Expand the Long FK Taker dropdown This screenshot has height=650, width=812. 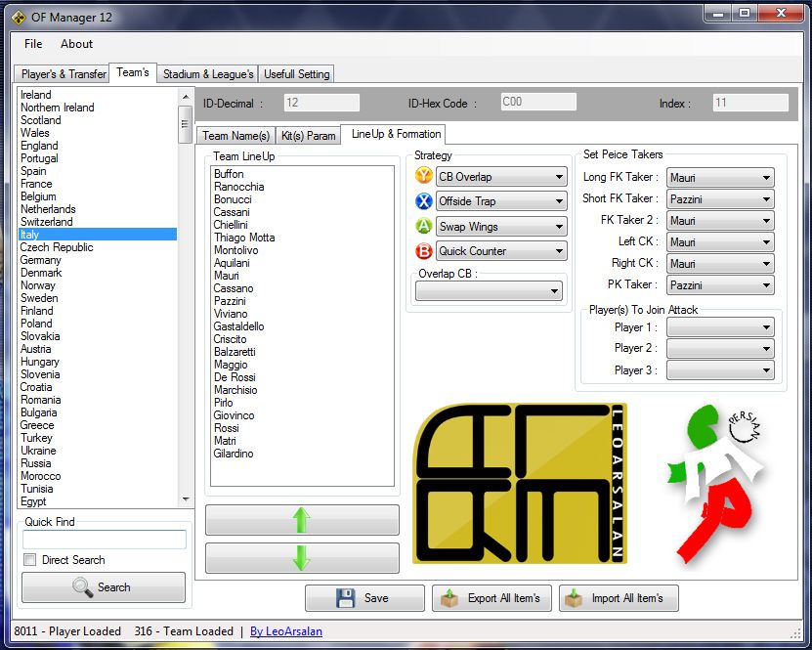point(720,178)
